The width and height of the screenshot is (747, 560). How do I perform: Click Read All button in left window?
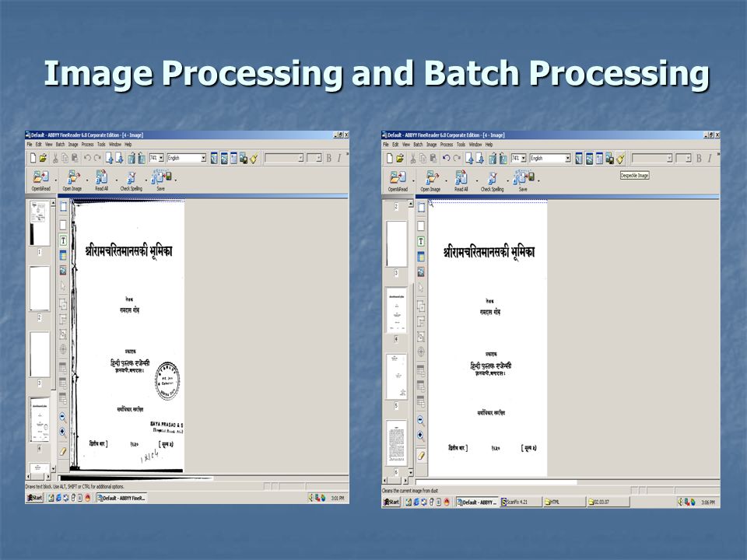click(x=101, y=180)
